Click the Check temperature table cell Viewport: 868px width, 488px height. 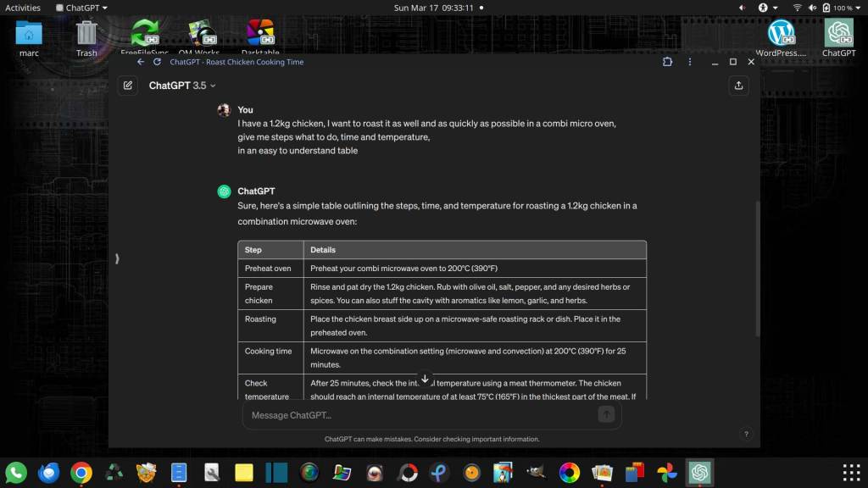click(x=270, y=387)
